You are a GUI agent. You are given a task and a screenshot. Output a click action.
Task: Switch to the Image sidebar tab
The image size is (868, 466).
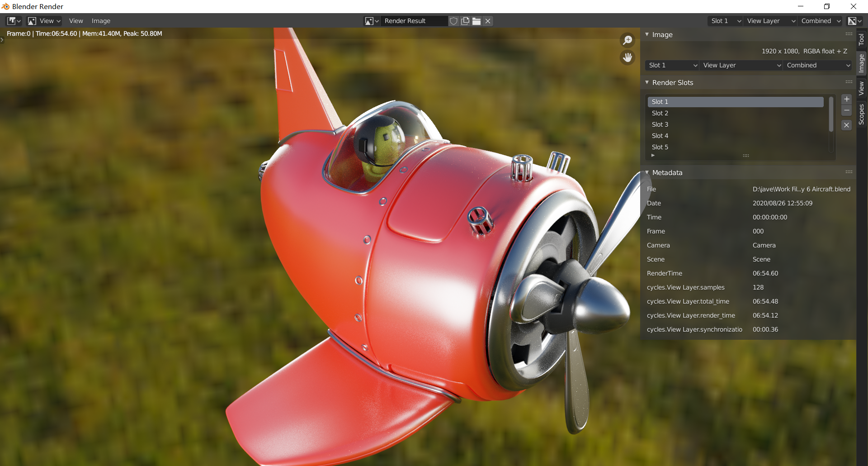862,63
